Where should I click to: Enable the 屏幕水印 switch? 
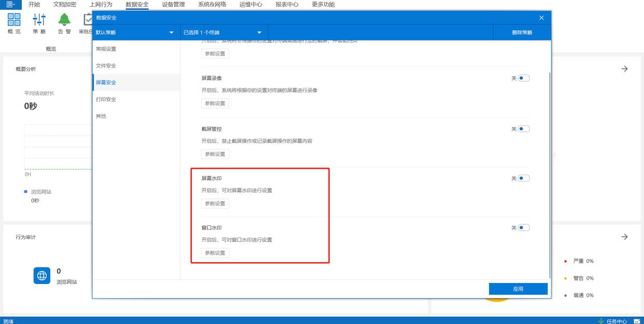point(524,178)
